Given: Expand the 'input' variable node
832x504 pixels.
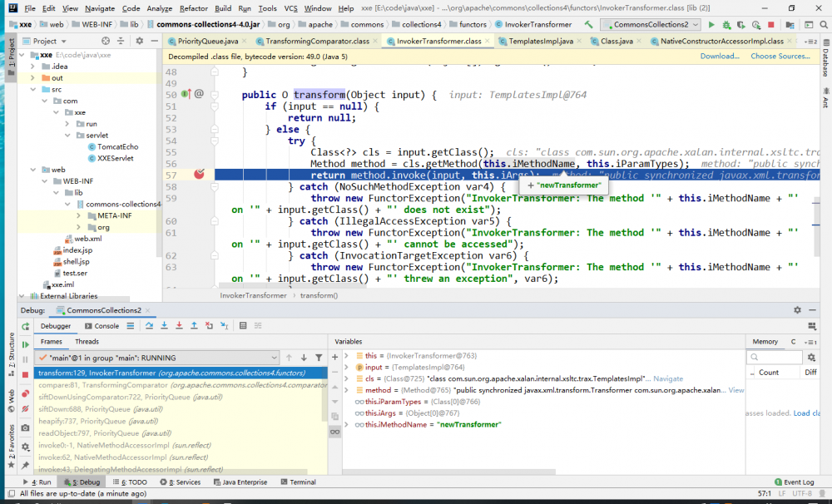Looking at the screenshot, I should (348, 367).
